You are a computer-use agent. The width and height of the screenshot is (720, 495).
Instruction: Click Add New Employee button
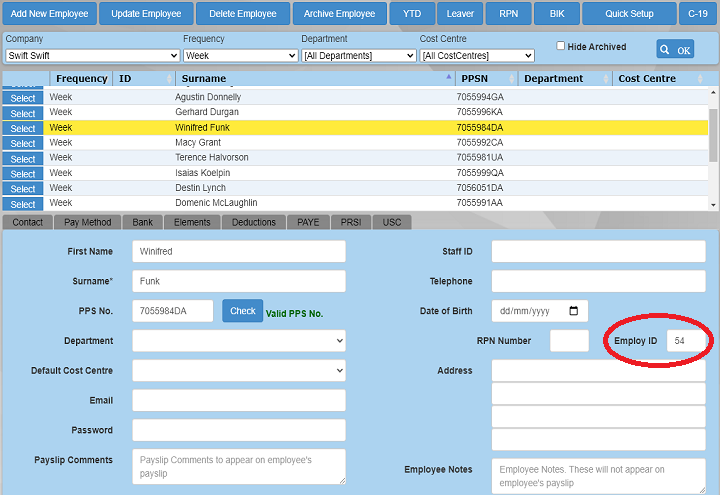(x=50, y=14)
